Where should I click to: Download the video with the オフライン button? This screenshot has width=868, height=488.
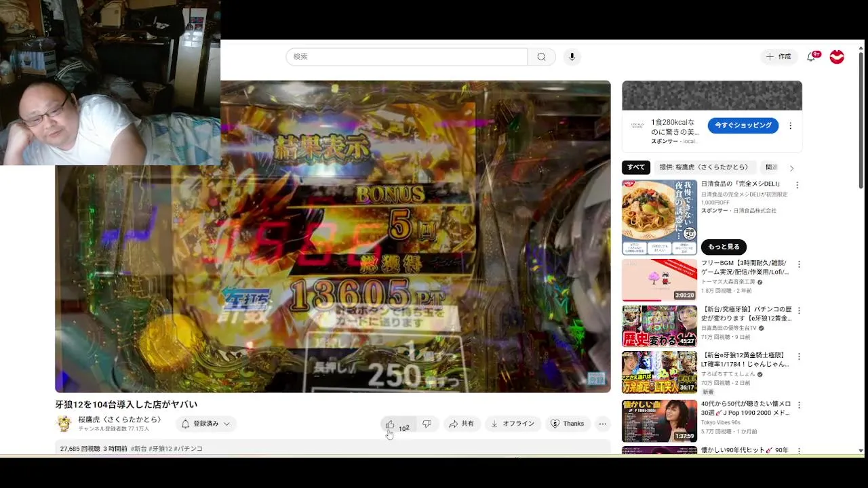pos(513,424)
